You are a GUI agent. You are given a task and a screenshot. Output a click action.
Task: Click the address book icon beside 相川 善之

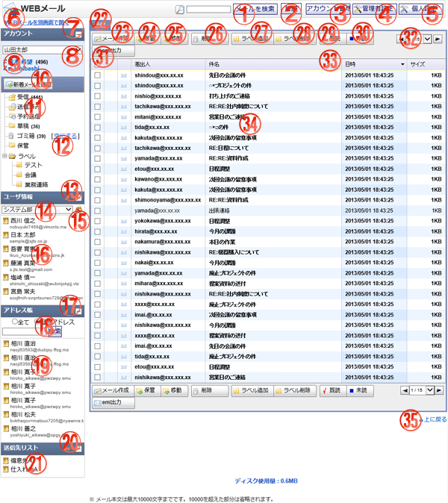pyautogui.click(x=6, y=428)
